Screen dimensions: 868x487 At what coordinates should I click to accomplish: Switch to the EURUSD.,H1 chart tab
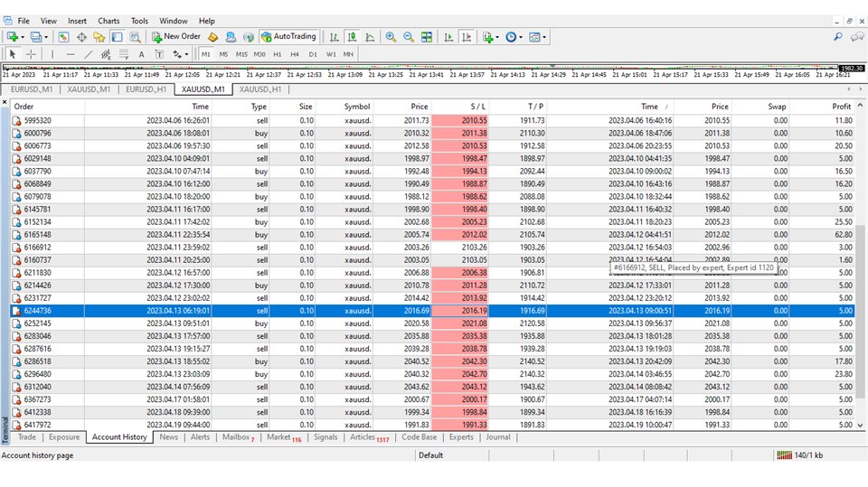tap(146, 89)
